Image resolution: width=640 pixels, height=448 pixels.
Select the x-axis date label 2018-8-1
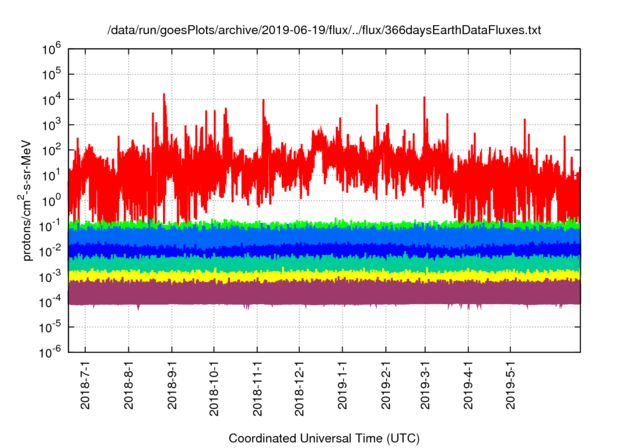pyautogui.click(x=129, y=385)
